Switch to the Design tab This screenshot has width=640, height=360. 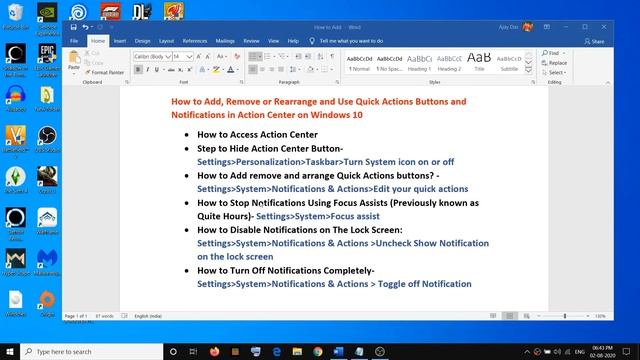point(142,41)
